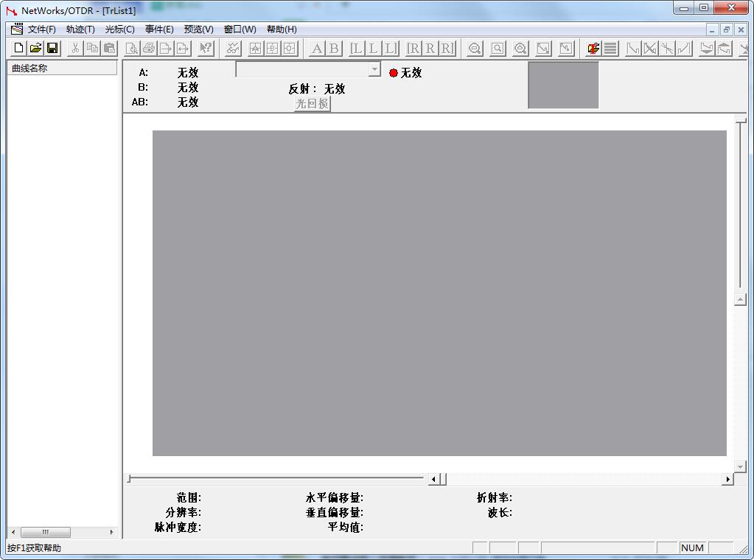
Task: Click the Paste clipboard icon
Action: pyautogui.click(x=109, y=48)
